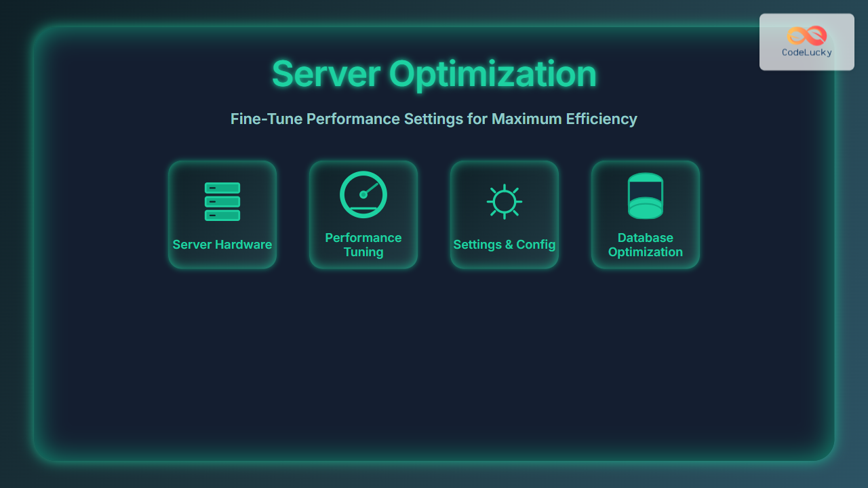This screenshot has width=868, height=488.
Task: Select the gear-shaped settings icon
Action: pos(505,201)
